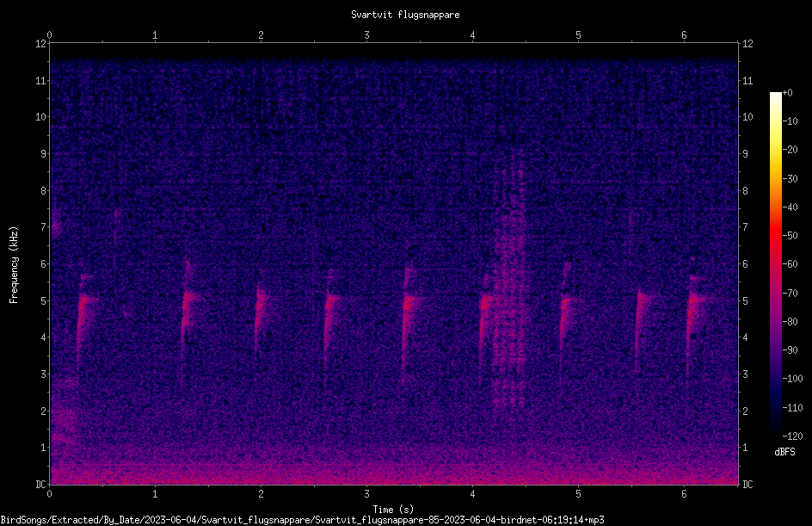Click the '+0' mark atop the color scale
The image size is (812, 526).
point(788,93)
